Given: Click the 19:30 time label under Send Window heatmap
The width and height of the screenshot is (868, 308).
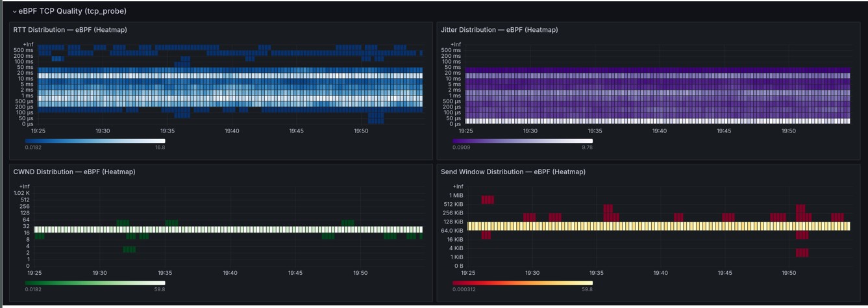Looking at the screenshot, I should point(532,273).
